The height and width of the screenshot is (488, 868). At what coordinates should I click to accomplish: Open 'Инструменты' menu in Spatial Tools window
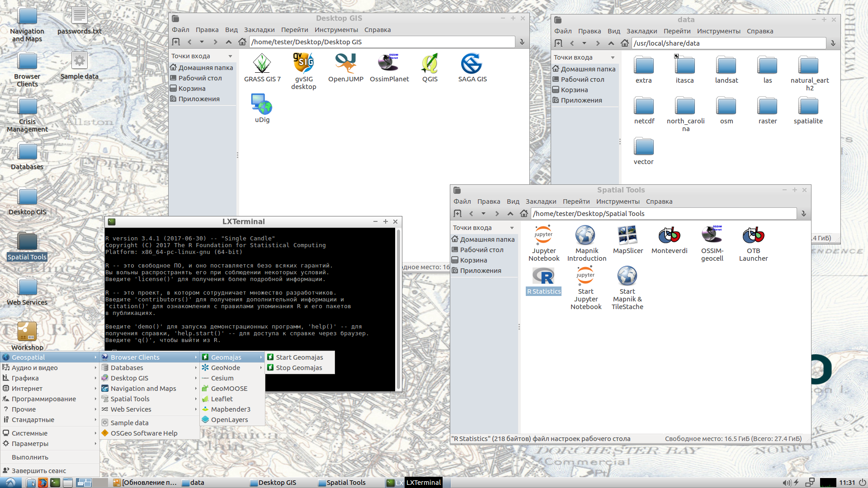coord(618,202)
